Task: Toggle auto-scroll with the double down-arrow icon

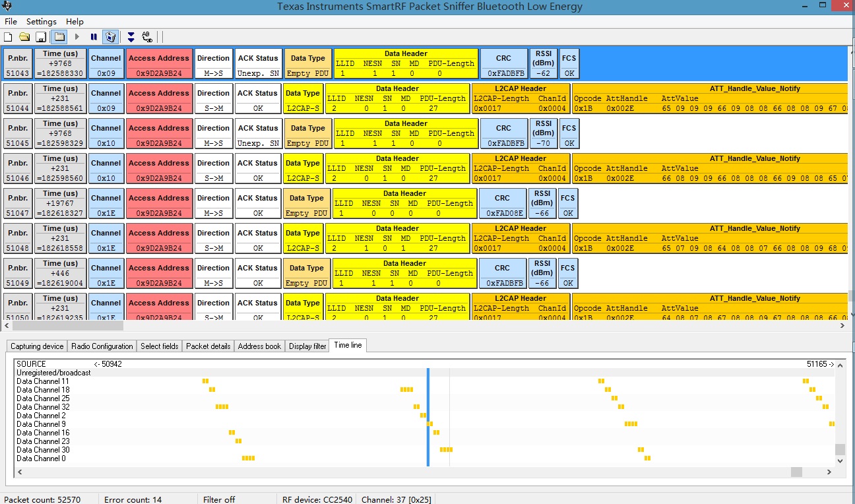Action: coord(131,37)
